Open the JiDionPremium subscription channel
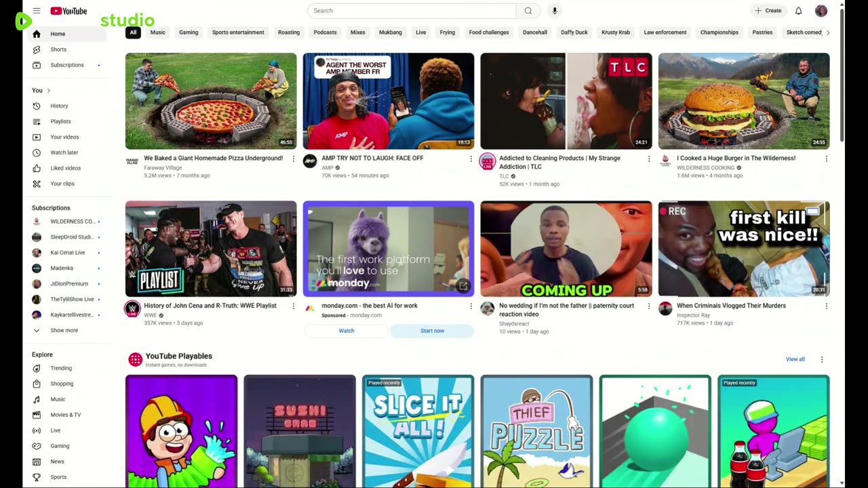The image size is (868, 488). pos(68,284)
